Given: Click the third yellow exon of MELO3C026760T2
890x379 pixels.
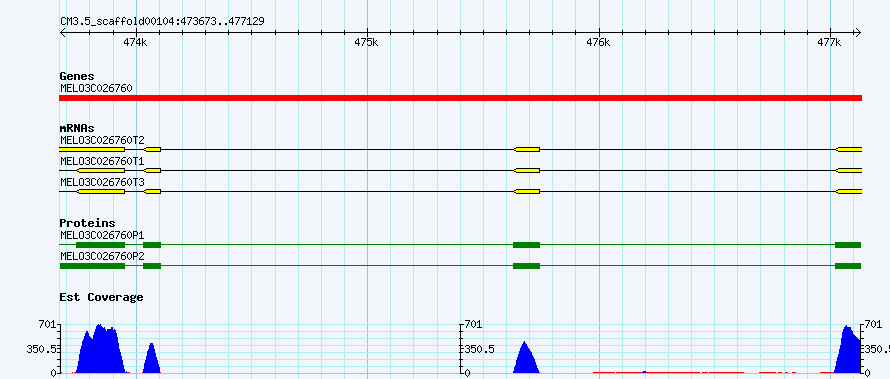Looking at the screenshot, I should pos(527,149).
